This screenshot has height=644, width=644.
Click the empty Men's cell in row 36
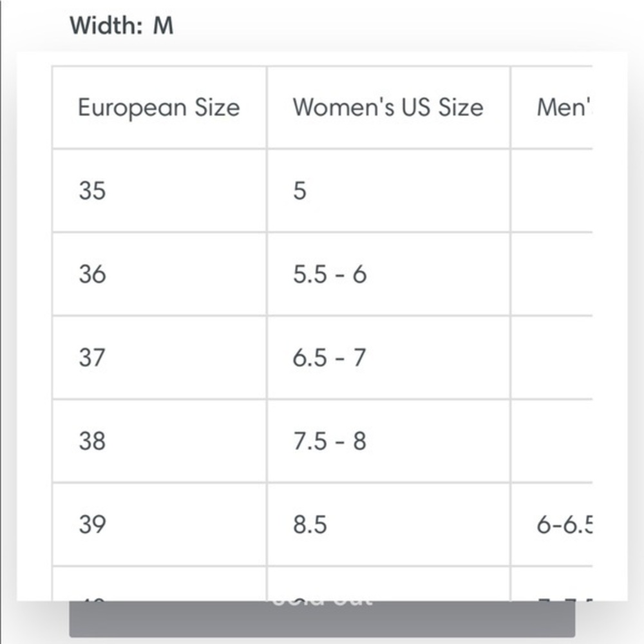[551, 274]
